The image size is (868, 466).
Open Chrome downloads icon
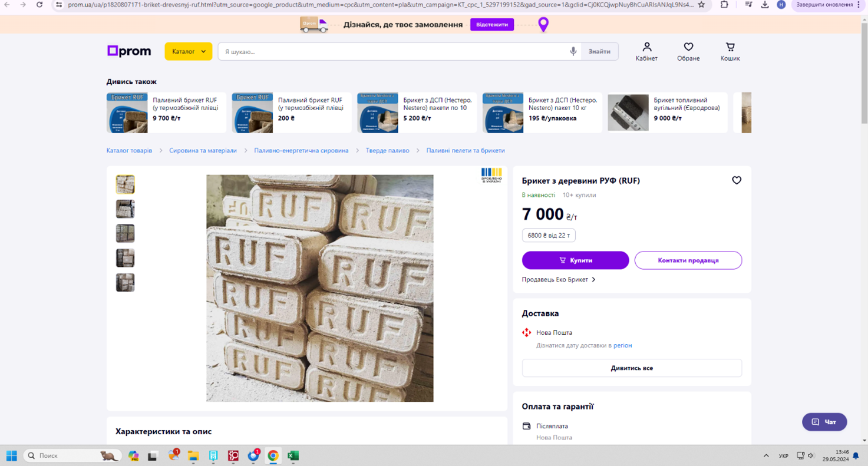coord(765,5)
